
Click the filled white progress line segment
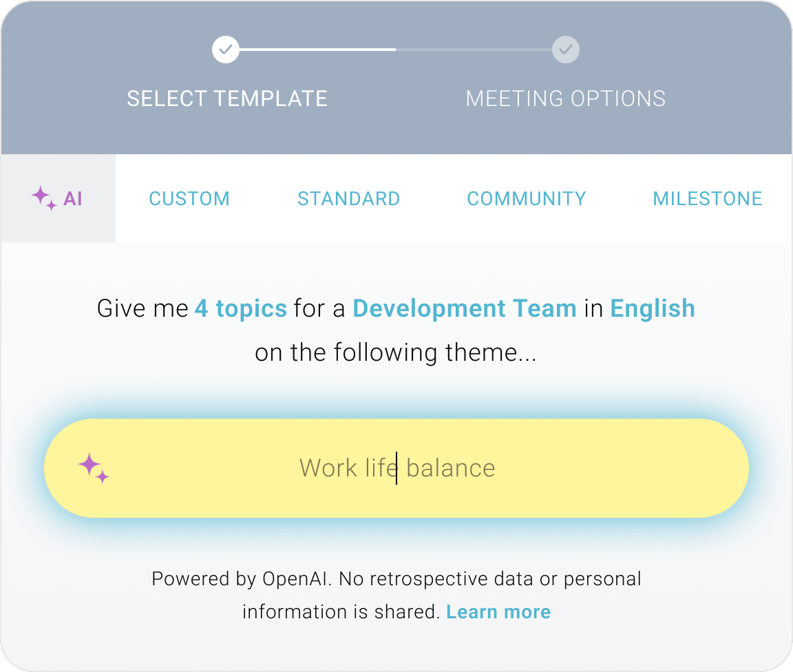317,50
